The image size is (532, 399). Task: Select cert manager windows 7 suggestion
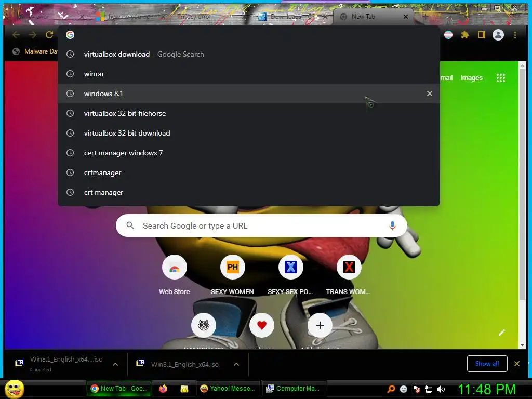[x=249, y=153]
